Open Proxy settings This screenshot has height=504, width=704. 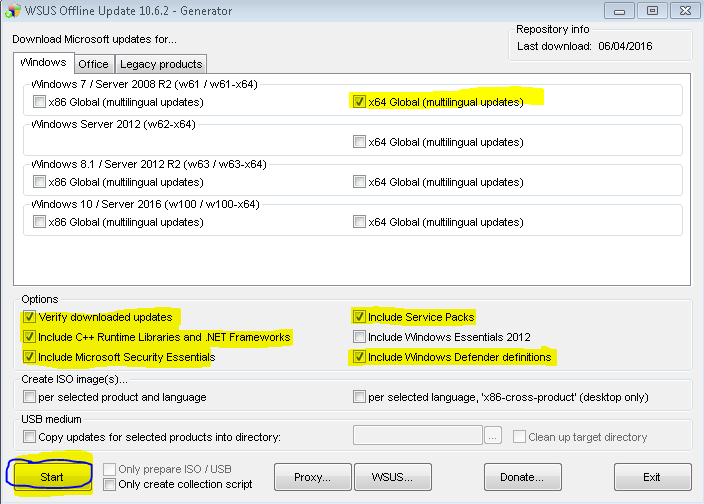point(312,477)
